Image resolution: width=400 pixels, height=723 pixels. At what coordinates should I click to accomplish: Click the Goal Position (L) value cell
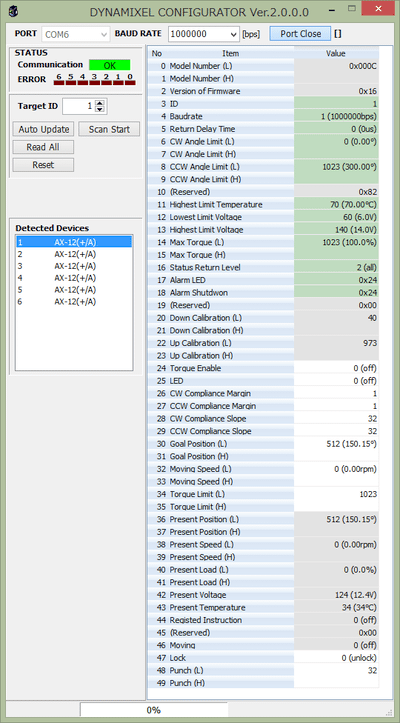click(336, 444)
